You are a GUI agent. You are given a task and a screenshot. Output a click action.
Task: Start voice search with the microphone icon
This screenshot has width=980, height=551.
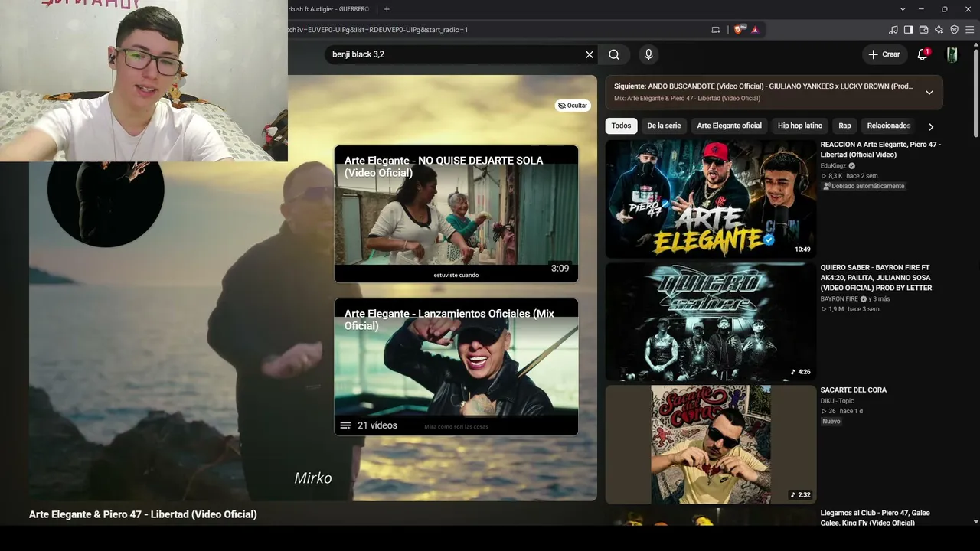648,54
